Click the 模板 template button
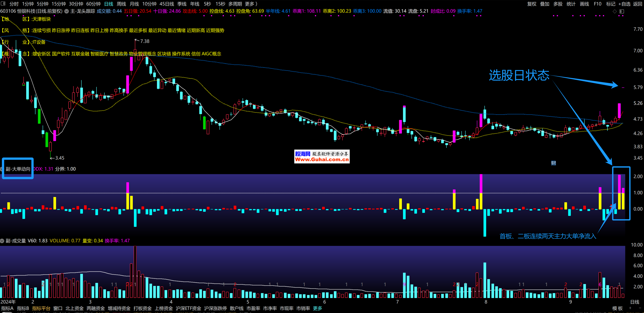Viewport: 644px width, 313px height. click(x=617, y=308)
